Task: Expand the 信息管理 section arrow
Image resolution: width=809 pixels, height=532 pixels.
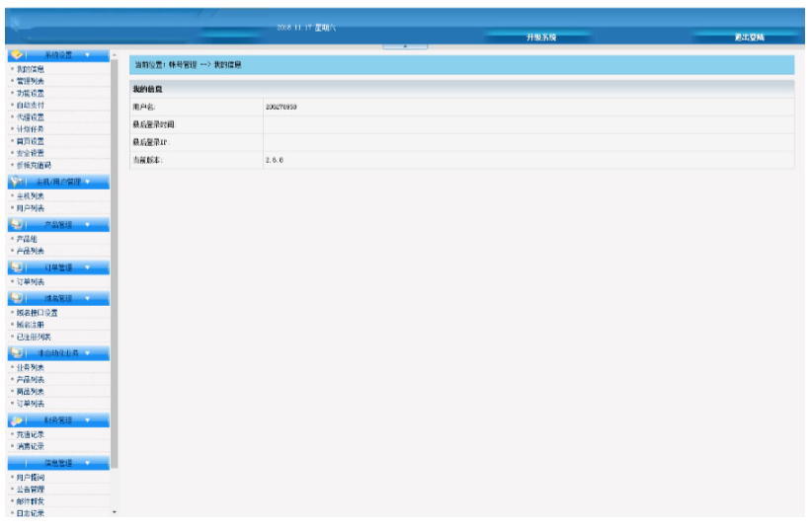Action: point(88,463)
